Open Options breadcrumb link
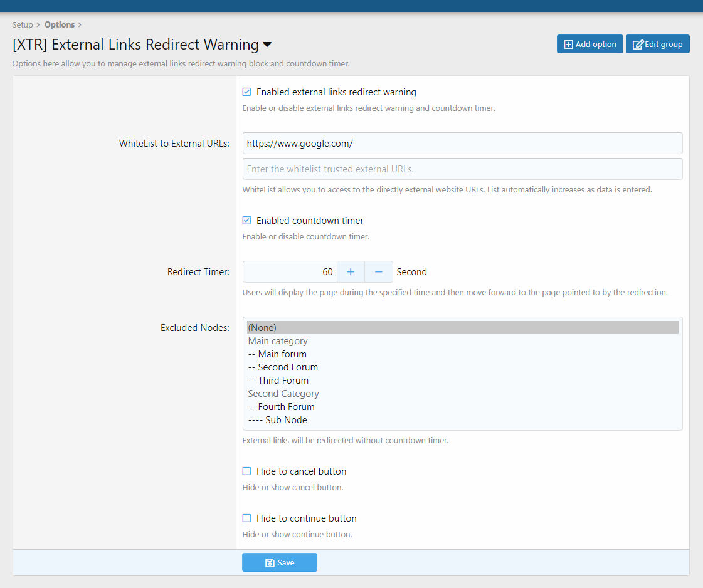 60,25
